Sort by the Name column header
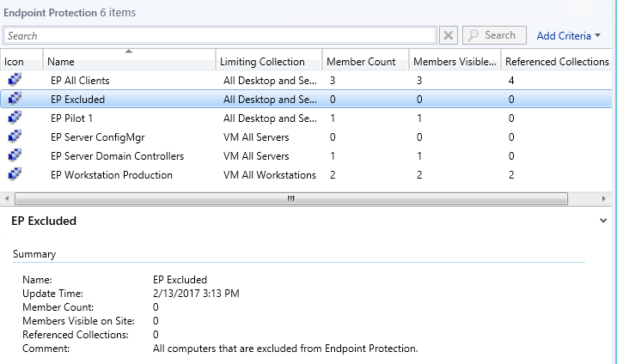This screenshot has width=617, height=364. point(129,62)
